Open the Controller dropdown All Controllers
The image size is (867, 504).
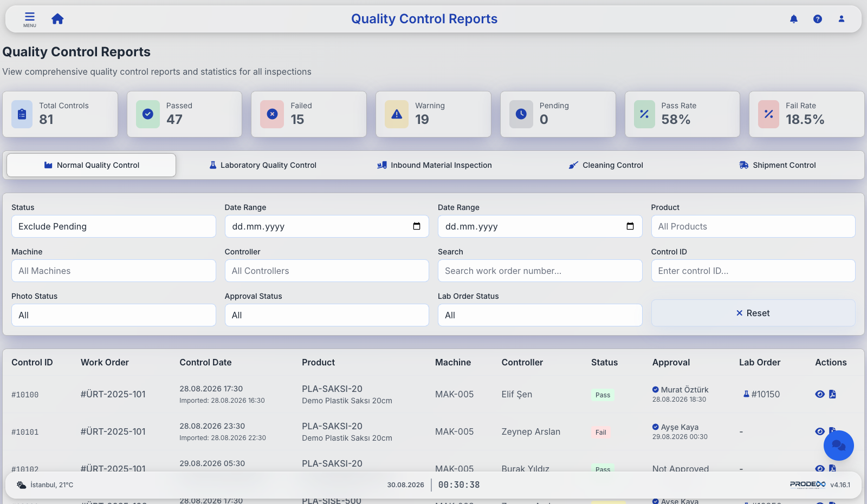coord(327,271)
